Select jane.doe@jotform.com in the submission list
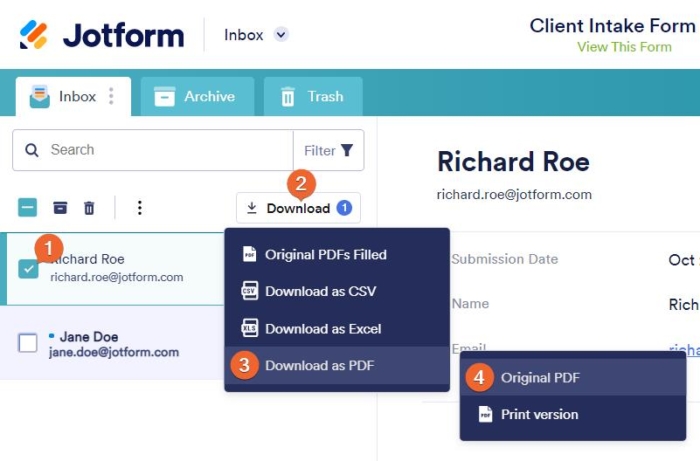The width and height of the screenshot is (700, 461). coord(114,352)
